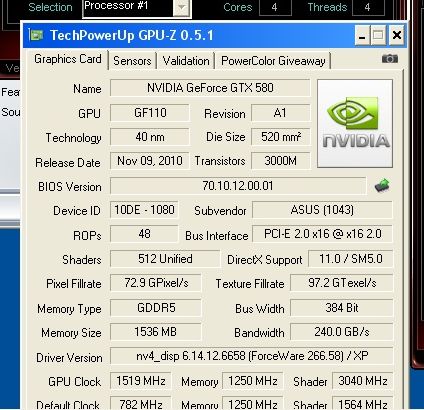Click the Shaders value 512 Unified
The image size is (424, 410).
[x=165, y=259]
